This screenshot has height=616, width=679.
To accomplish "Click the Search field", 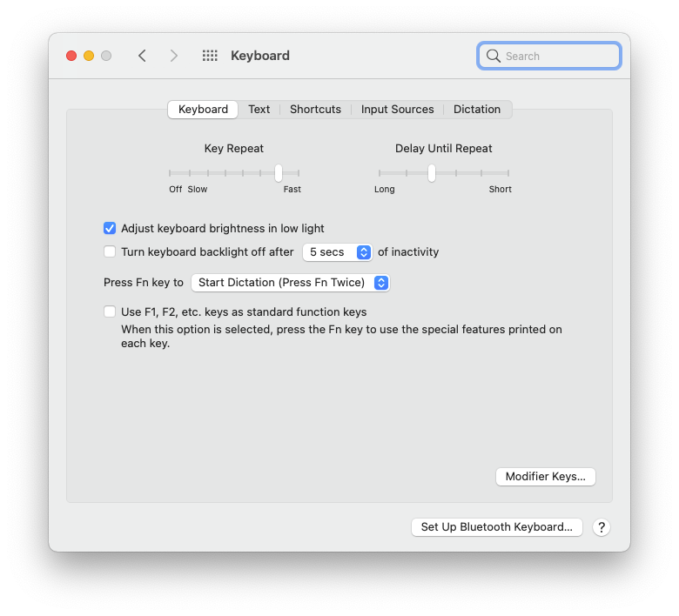I will [x=549, y=56].
